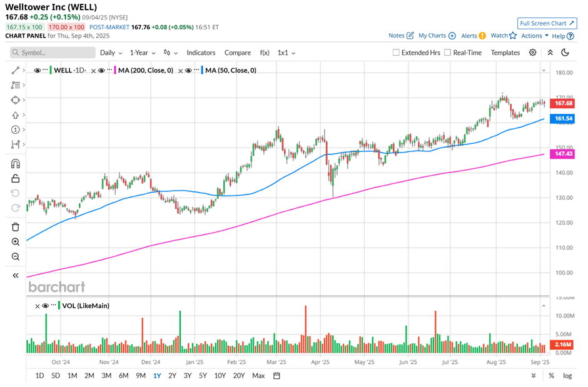This screenshot has height=387, width=588.
Task: Switch to log scale
Action: click(x=567, y=375)
